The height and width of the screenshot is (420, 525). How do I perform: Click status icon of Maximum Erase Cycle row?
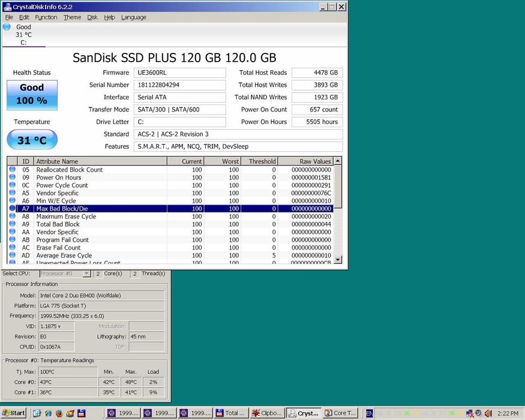coord(13,216)
